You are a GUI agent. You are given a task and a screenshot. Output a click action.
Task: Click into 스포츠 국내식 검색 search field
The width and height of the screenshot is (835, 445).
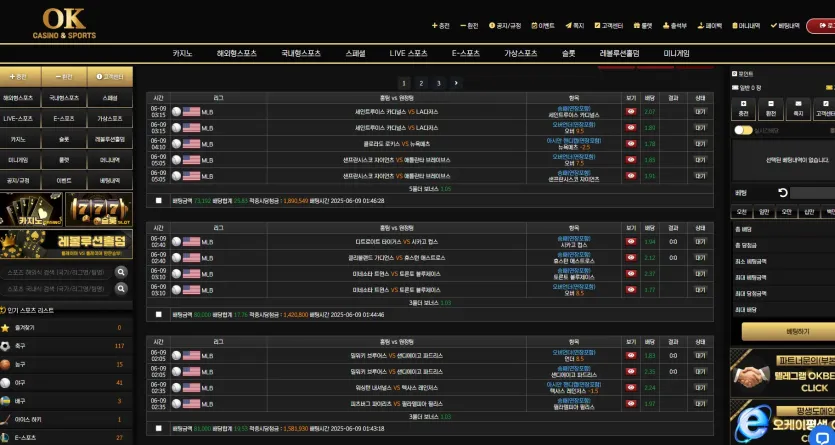tap(56, 289)
